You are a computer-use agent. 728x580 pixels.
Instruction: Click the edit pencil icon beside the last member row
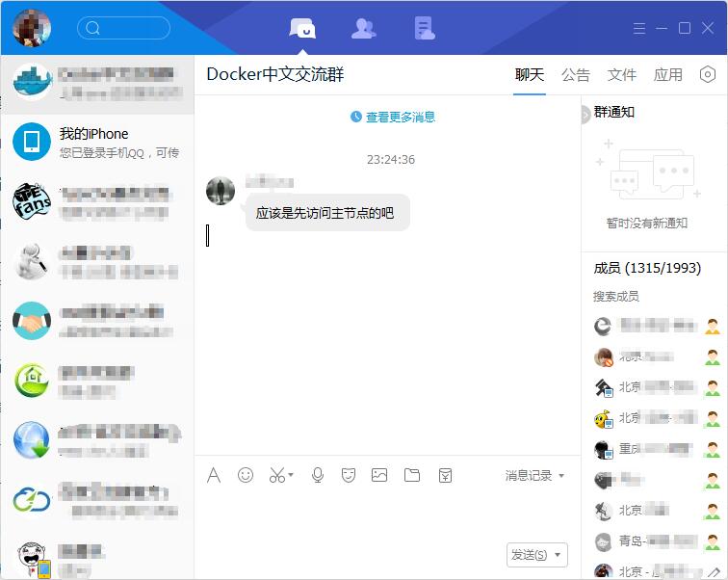(x=714, y=573)
